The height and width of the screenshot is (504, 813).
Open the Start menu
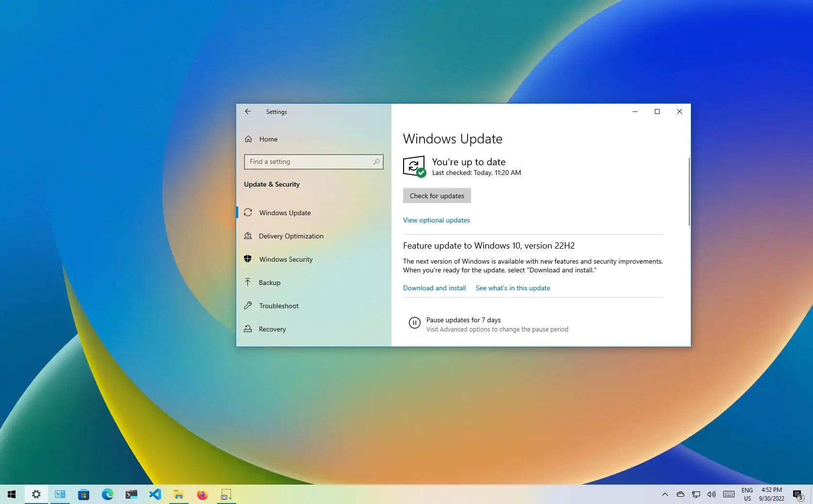[12, 494]
